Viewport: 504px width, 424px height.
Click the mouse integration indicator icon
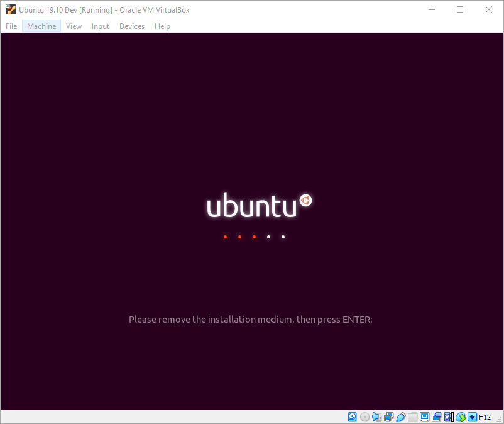point(461,417)
